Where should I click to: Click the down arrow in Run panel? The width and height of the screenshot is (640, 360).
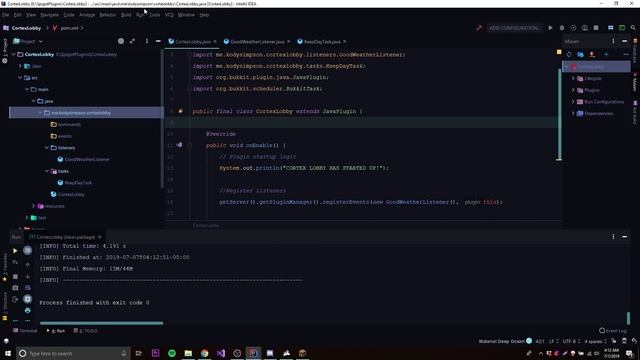[x=27, y=276]
